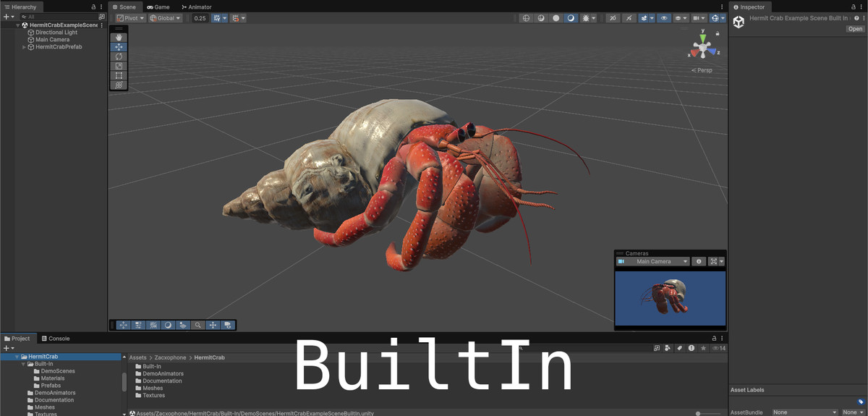Select the Hand view tool
Image resolution: width=868 pixels, height=416 pixels.
point(119,38)
